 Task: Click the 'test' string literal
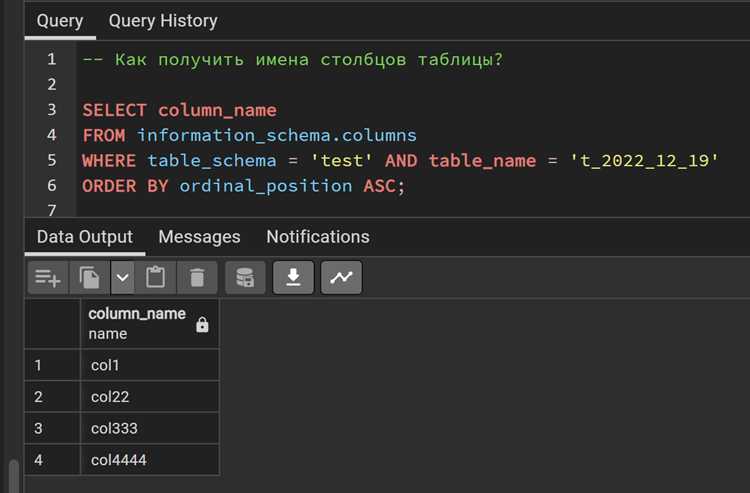(342, 161)
